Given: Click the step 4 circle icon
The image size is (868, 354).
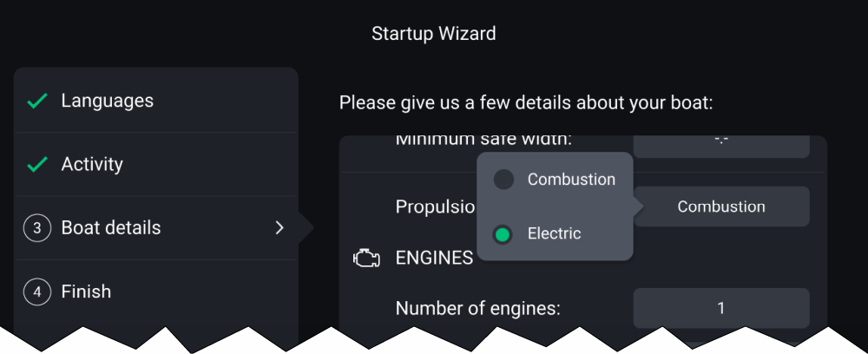Looking at the screenshot, I should 37,292.
